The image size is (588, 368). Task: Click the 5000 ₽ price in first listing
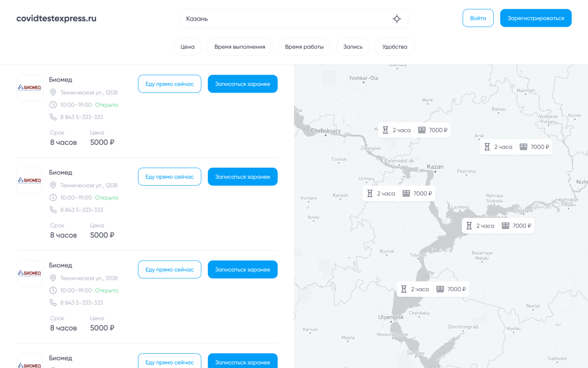coord(102,142)
